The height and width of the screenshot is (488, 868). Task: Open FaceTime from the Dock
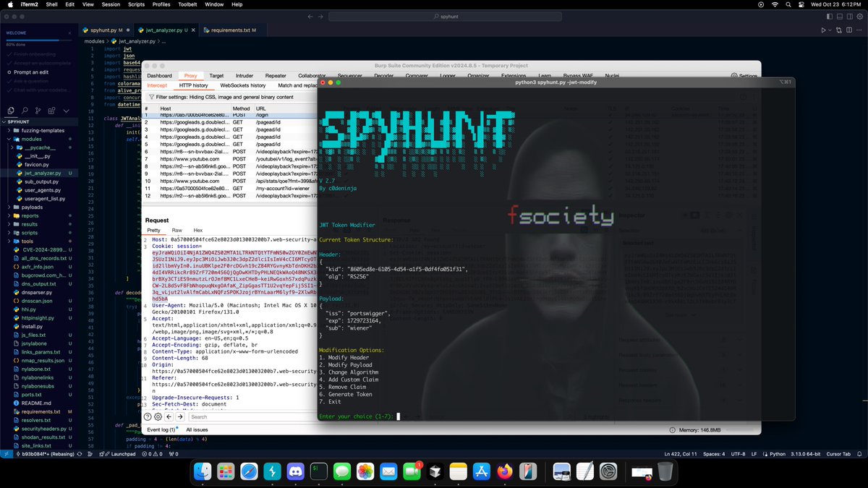412,471
